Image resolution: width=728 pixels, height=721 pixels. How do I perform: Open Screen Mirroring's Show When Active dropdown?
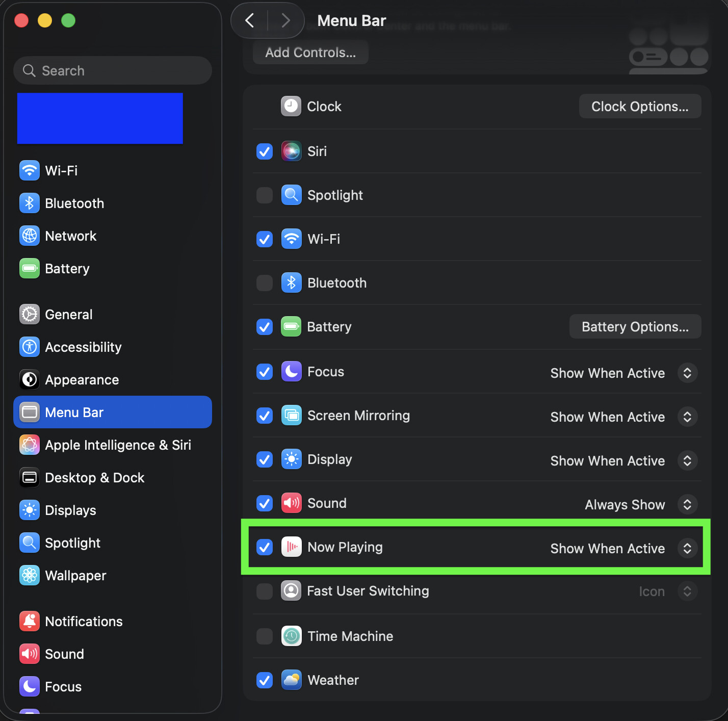[687, 417]
